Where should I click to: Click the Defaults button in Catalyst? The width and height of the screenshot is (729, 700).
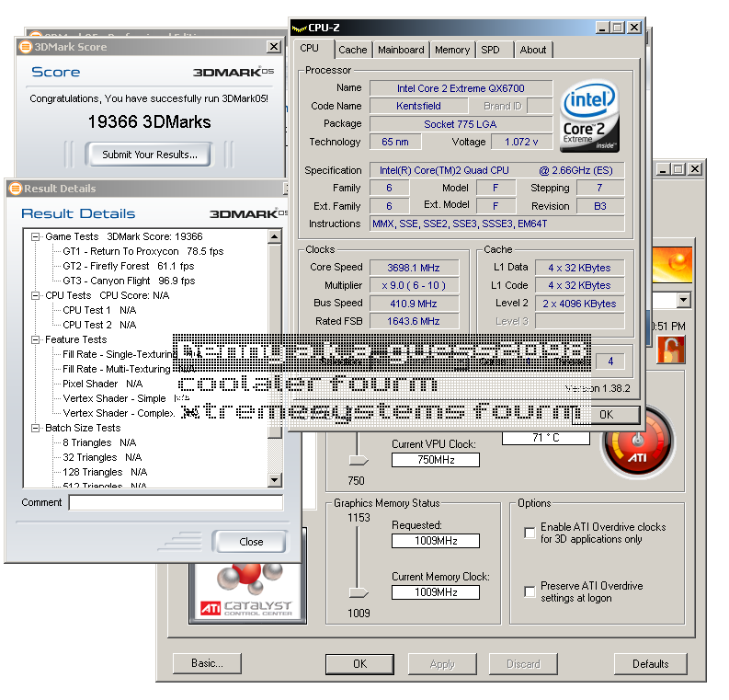tap(650, 663)
